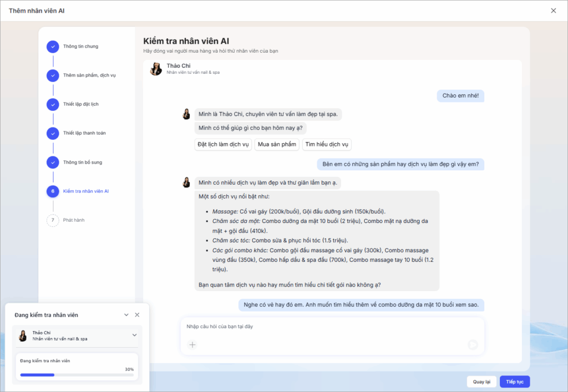The width and height of the screenshot is (568, 392).
Task: Click the 'Thông tin bổ sung' step checkmark
Action: pyautogui.click(x=53, y=162)
